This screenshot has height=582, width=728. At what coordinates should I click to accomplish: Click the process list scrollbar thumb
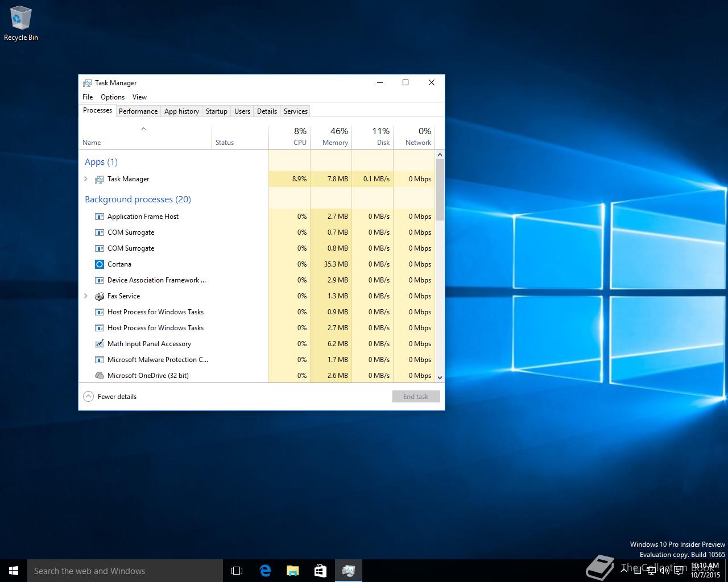coord(440,189)
